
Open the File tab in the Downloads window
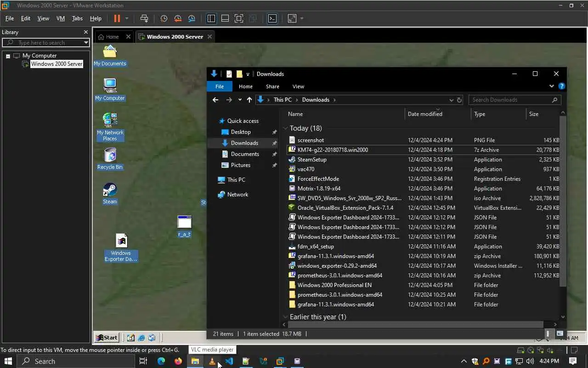[x=220, y=86]
